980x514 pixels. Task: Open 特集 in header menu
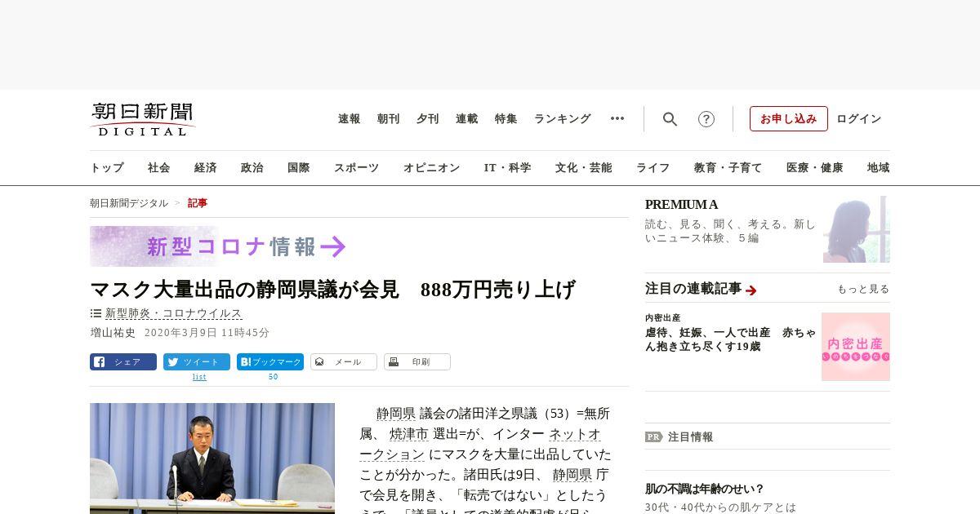pos(506,119)
